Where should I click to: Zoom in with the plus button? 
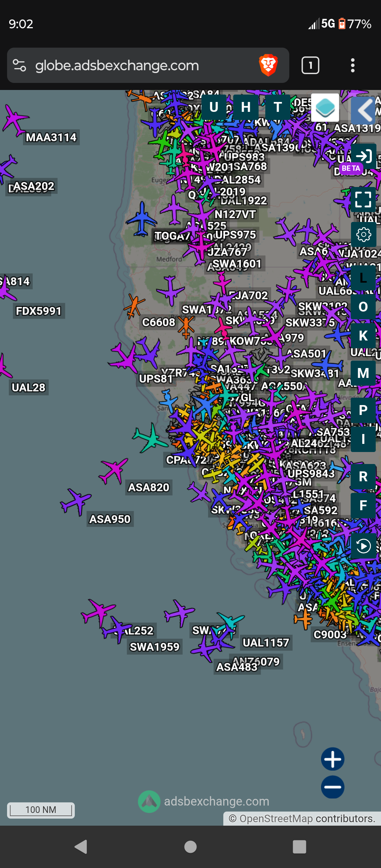click(x=333, y=759)
